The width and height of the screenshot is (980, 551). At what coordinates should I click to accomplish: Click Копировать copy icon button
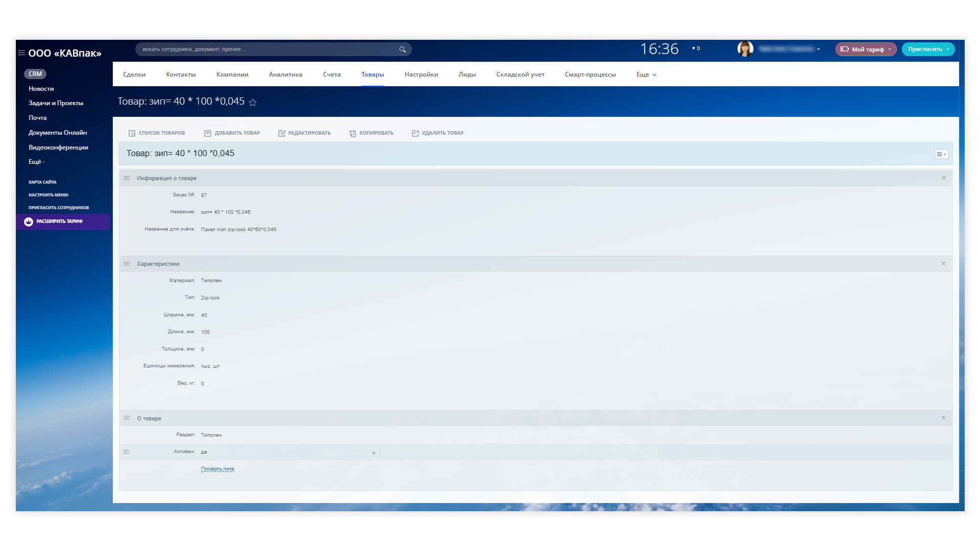pos(353,133)
